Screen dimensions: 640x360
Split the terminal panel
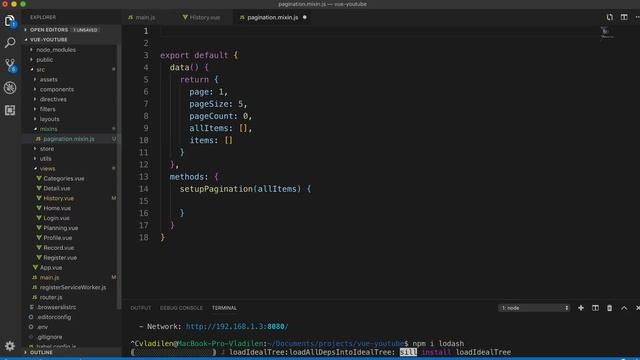pyautogui.click(x=595, y=308)
